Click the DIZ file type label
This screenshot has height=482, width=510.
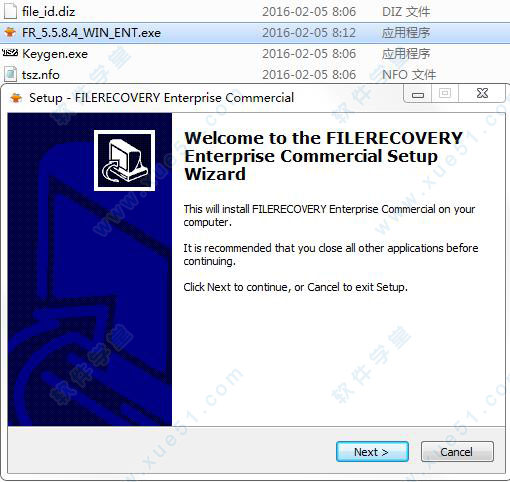tap(406, 12)
